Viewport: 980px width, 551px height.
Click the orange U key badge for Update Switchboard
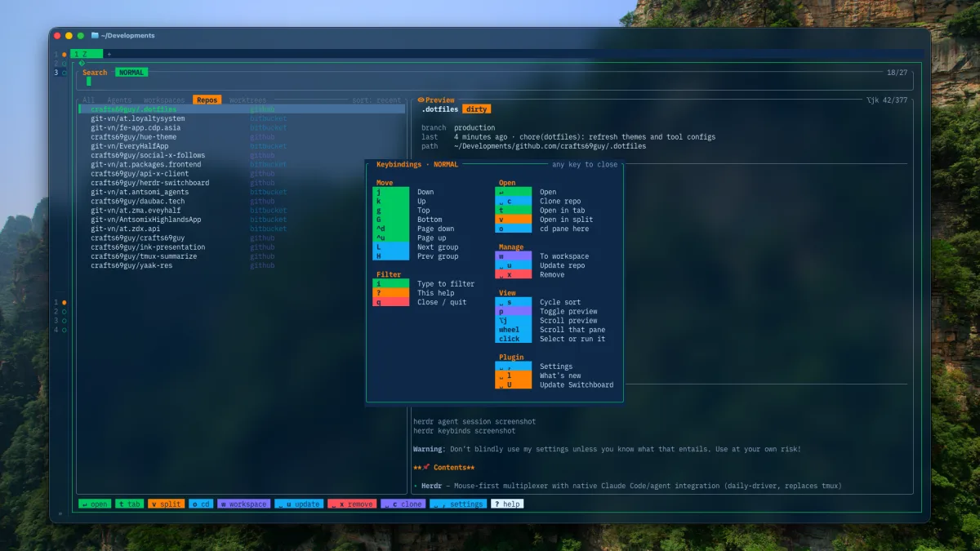(x=513, y=384)
